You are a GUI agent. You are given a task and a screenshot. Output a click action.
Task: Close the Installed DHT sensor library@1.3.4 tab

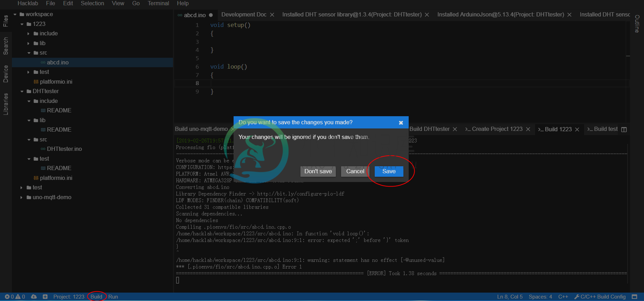(x=427, y=15)
